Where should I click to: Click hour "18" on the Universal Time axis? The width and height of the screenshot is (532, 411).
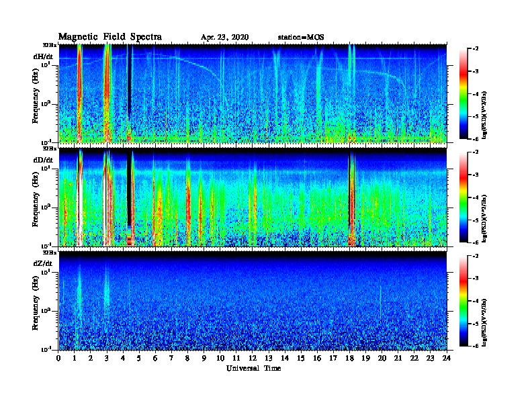[x=349, y=359]
